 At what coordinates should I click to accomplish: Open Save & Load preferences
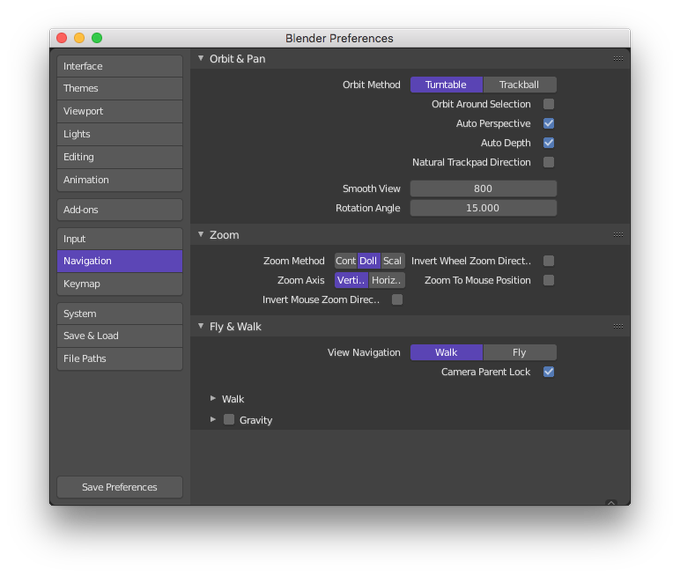120,336
